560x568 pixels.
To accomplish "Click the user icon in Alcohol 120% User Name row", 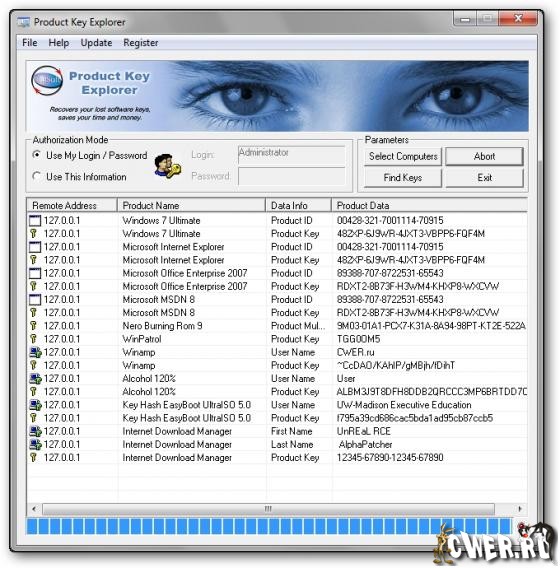I will [x=35, y=379].
